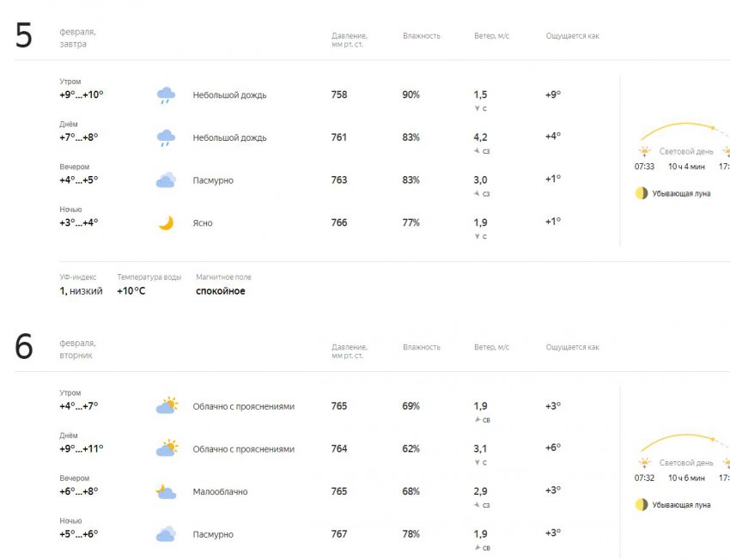Click the УФ-индекс value "1, низкий"
The image size is (730, 560).
tap(81, 291)
